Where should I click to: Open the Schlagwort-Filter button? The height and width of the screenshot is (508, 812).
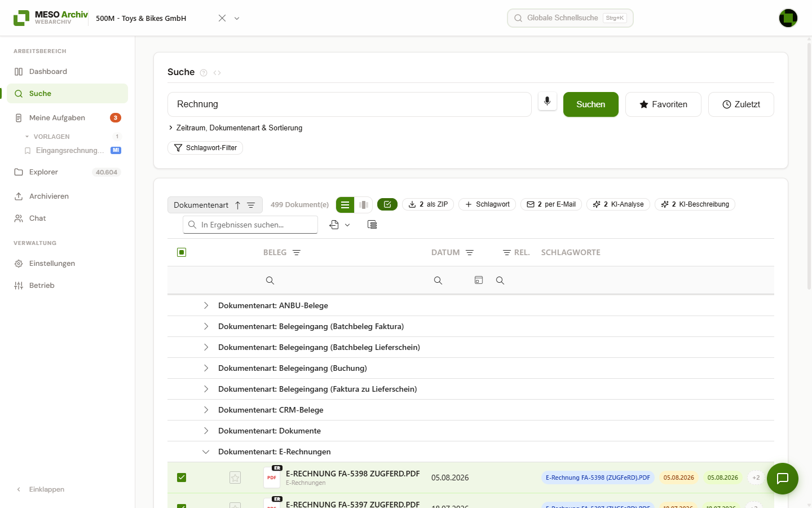pyautogui.click(x=205, y=148)
